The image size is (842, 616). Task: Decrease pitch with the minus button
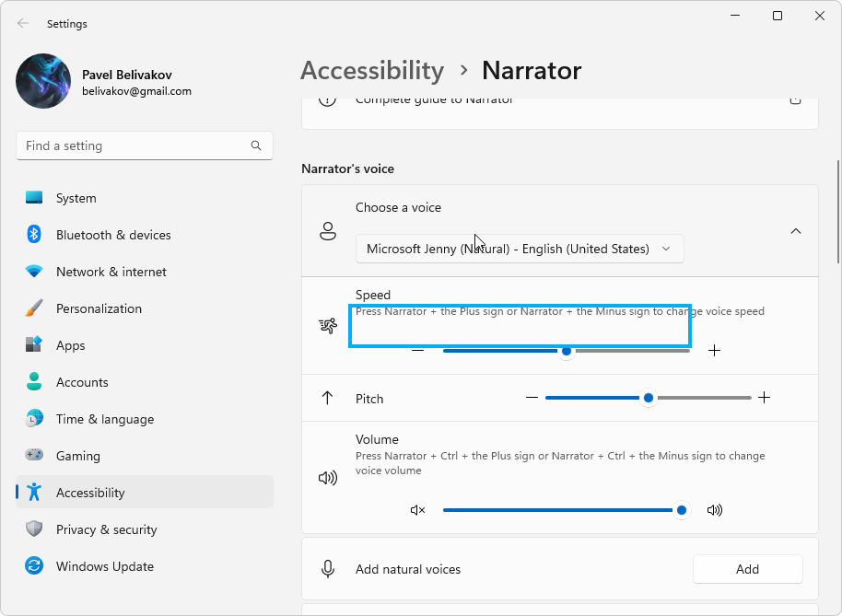(x=532, y=398)
